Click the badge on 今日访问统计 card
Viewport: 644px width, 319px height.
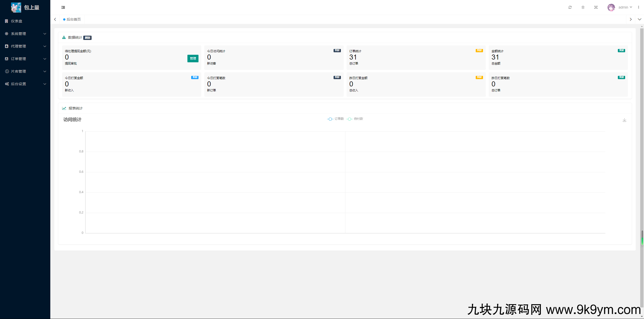[x=337, y=50]
